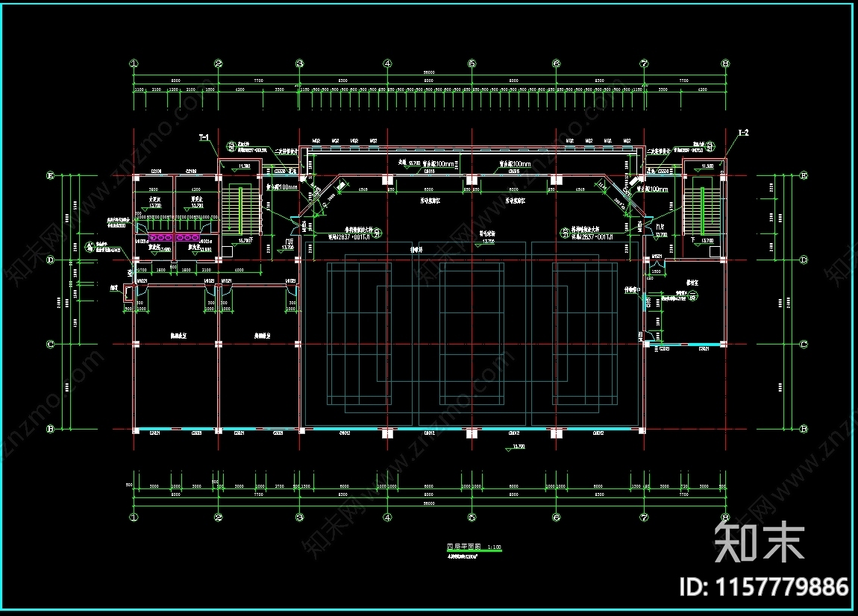This screenshot has height=616, width=858.
Task: Select axis bubble 7 in the bottom grid row
Action: 644,517
